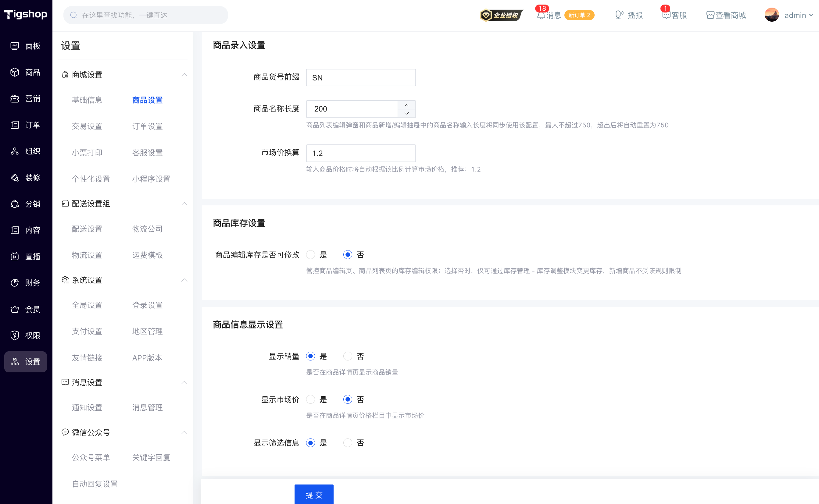Select 是 for 商品编辑库存是否可修改
The image size is (819, 504).
coord(310,255)
